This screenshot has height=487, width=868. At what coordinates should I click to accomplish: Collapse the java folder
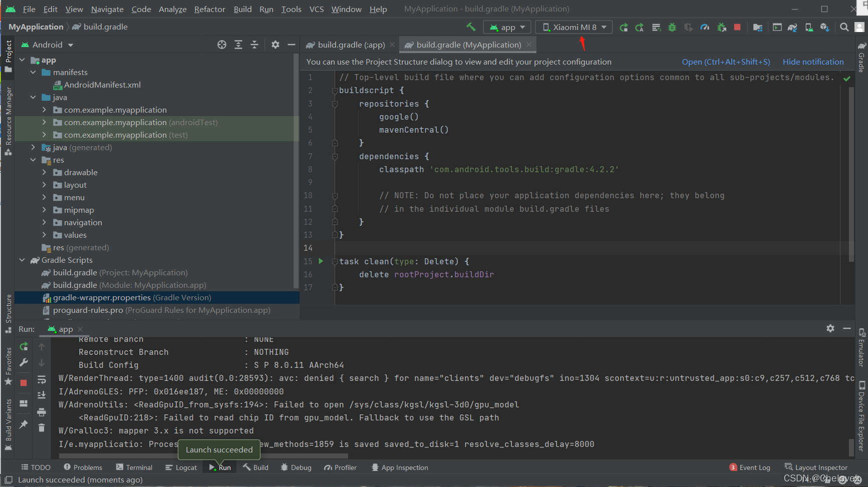[33, 97]
